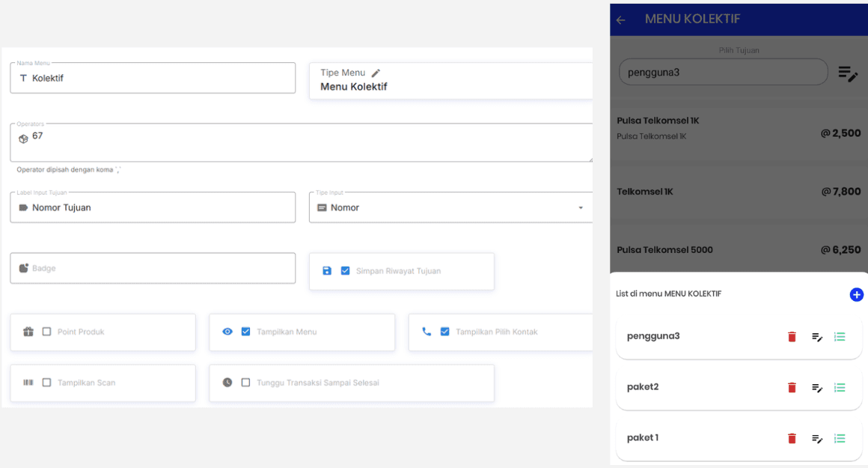Enable the Point Produk checkbox
Image resolution: width=868 pixels, height=468 pixels.
coord(46,332)
